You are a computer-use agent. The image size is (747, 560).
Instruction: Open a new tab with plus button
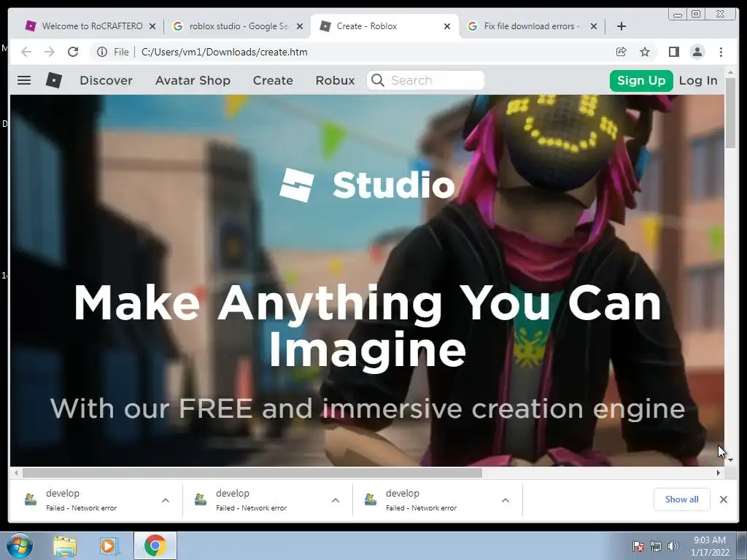622,26
